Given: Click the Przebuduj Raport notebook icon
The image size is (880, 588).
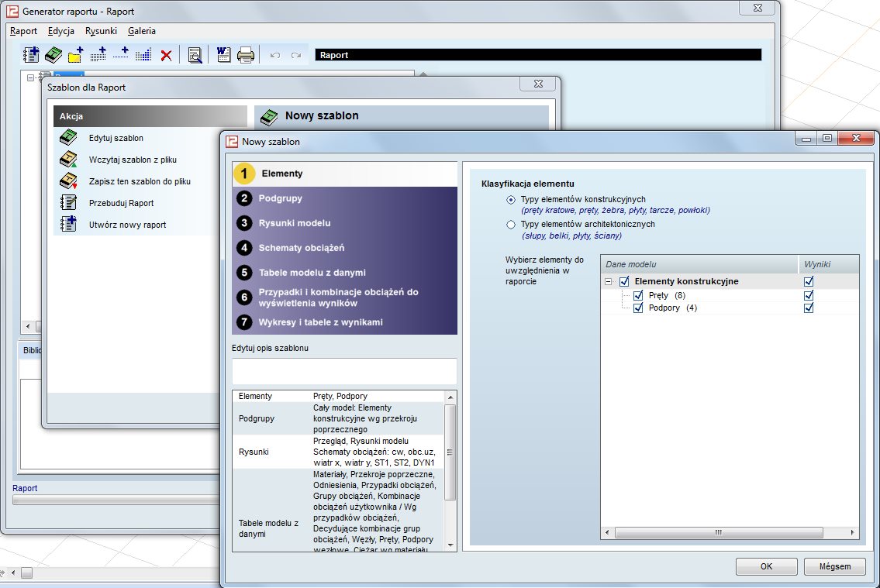Looking at the screenshot, I should 68,203.
